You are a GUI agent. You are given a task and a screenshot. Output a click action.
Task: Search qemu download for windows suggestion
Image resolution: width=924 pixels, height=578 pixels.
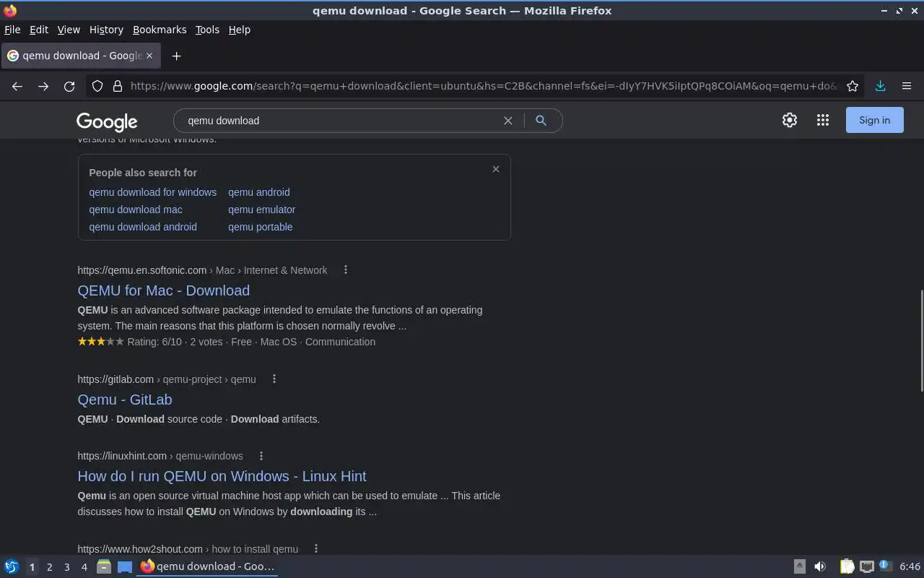pyautogui.click(x=153, y=192)
